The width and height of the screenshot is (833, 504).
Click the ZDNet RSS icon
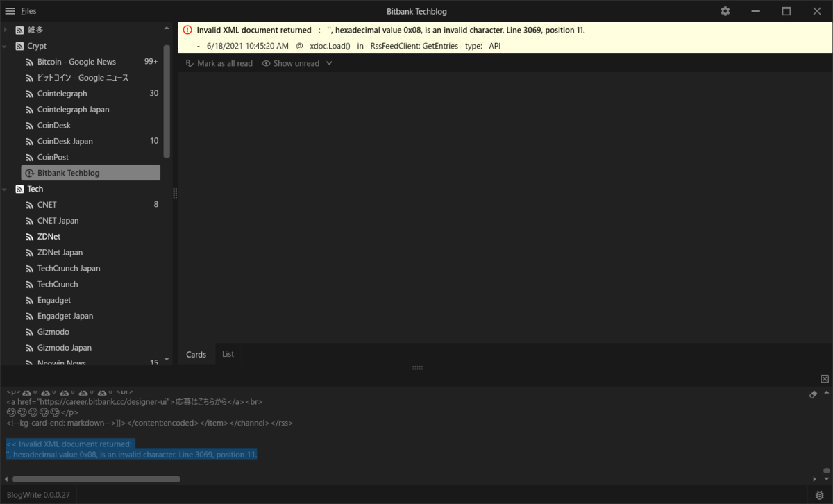pos(30,237)
